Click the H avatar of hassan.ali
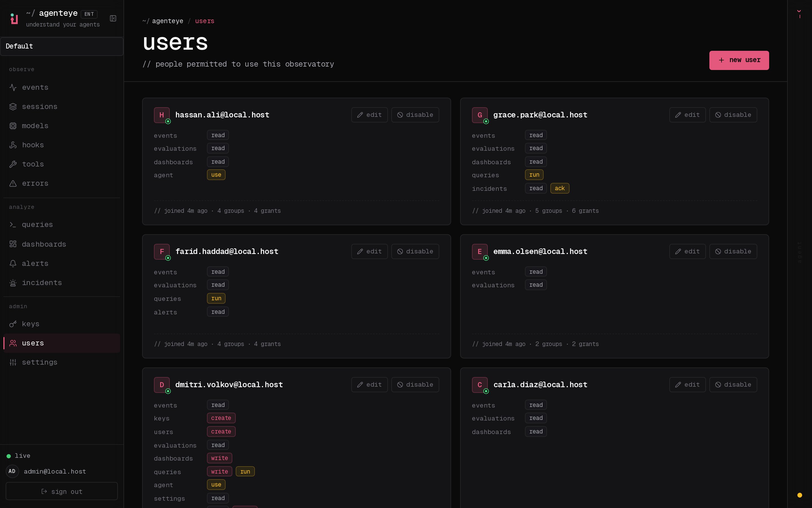The height and width of the screenshot is (508, 812). pyautogui.click(x=162, y=115)
